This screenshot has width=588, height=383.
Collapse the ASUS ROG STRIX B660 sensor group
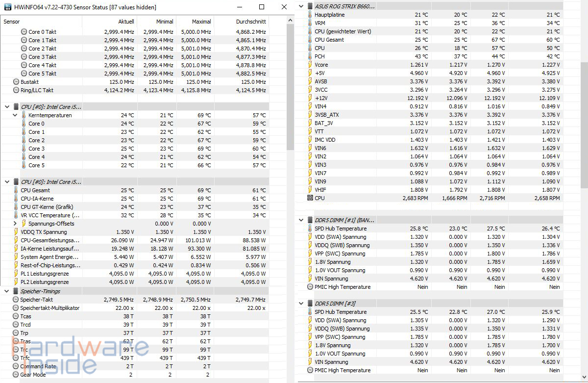pos(300,7)
